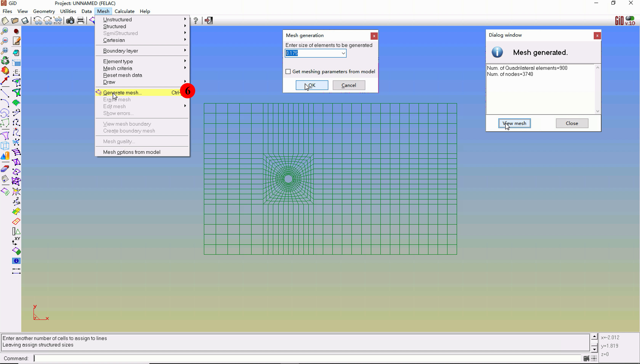
Task: Click the scissors divide tool icon
Action: [x=16, y=142]
